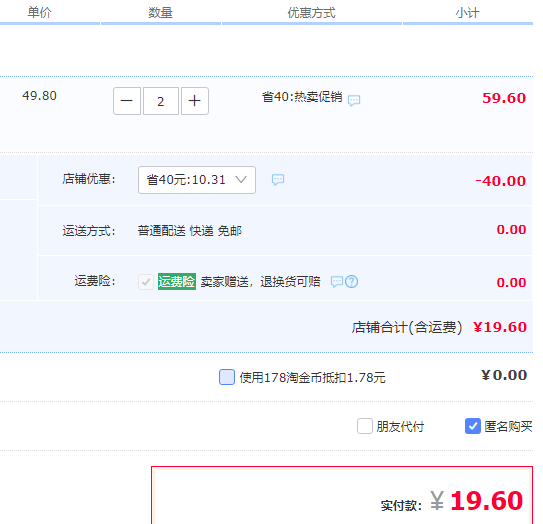Viewport: 543px width, 524px height.
Task: Toggle the 运费险 grayed checkbox
Action: (x=146, y=282)
